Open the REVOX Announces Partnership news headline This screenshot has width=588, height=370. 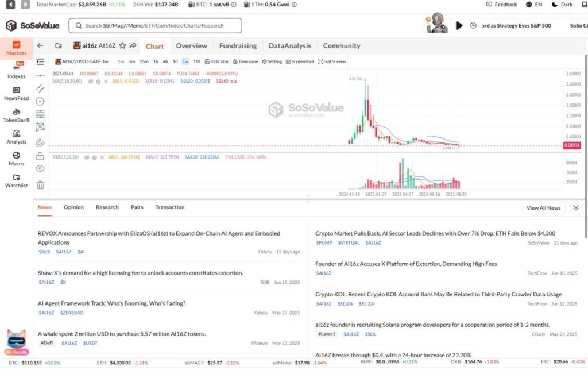159,238
